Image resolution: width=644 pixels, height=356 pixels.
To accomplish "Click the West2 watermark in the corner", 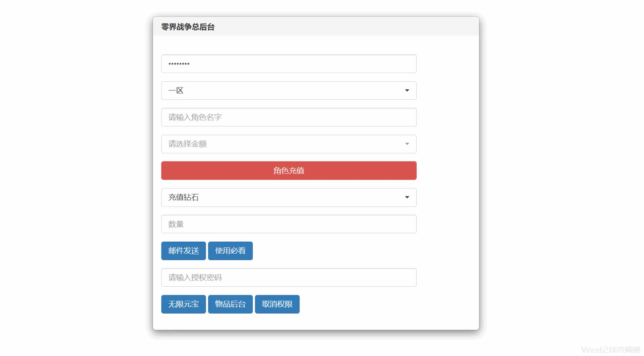I will (x=610, y=350).
